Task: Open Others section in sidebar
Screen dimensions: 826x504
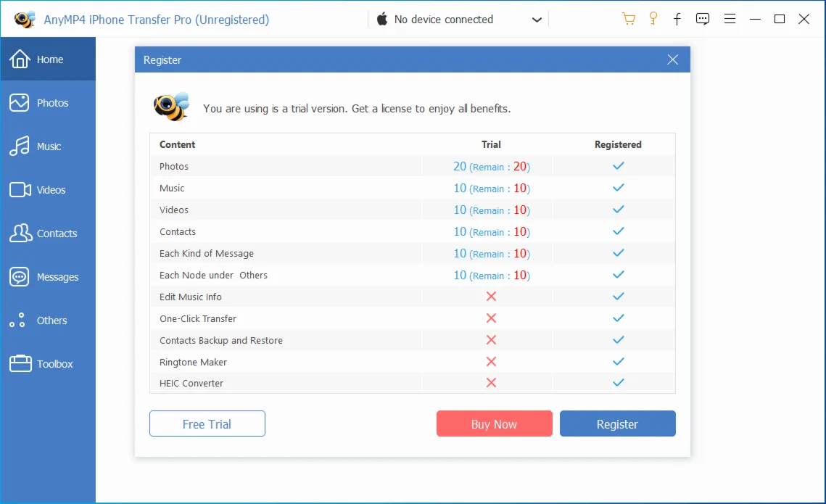Action: [x=48, y=321]
